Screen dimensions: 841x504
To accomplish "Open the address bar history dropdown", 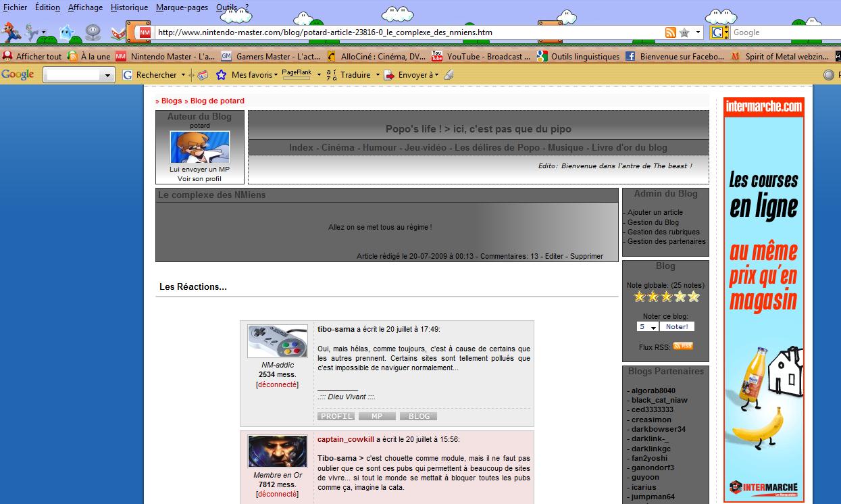I will click(698, 32).
